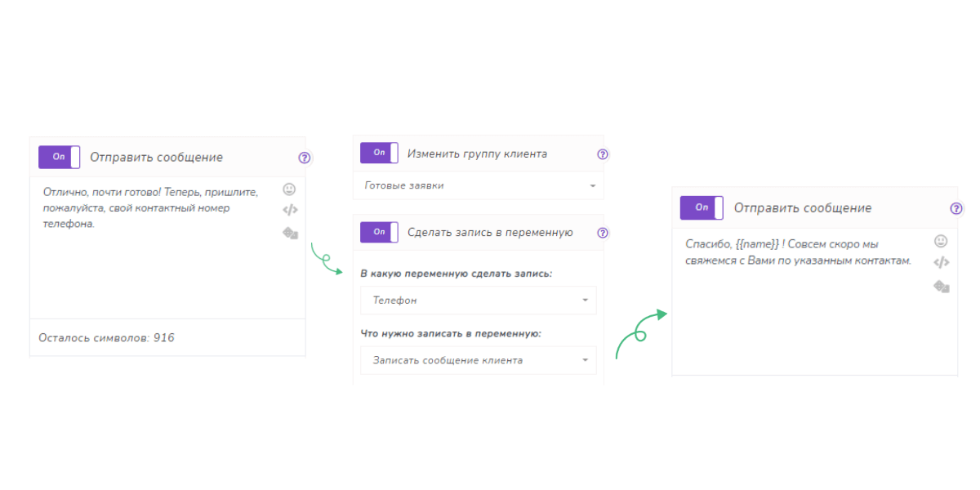This screenshot has width=980, height=490.
Task: Turn off the final thank-you message block
Action: click(x=701, y=207)
